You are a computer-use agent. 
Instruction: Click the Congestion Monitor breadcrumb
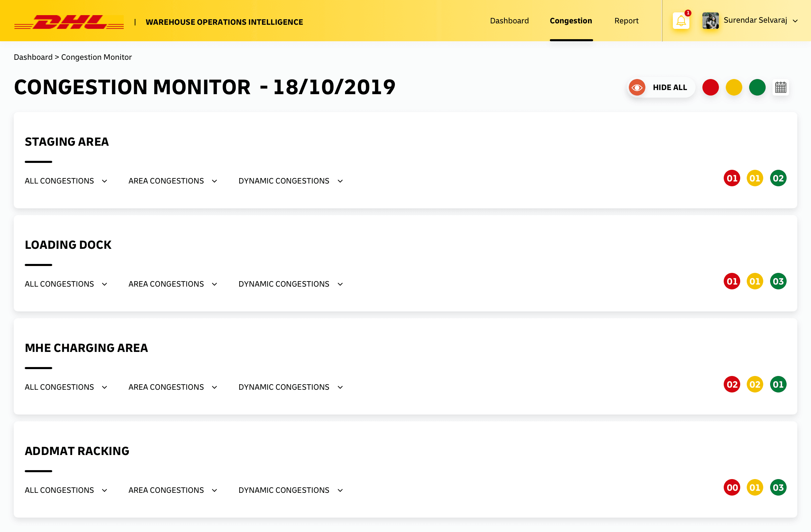pyautogui.click(x=96, y=57)
